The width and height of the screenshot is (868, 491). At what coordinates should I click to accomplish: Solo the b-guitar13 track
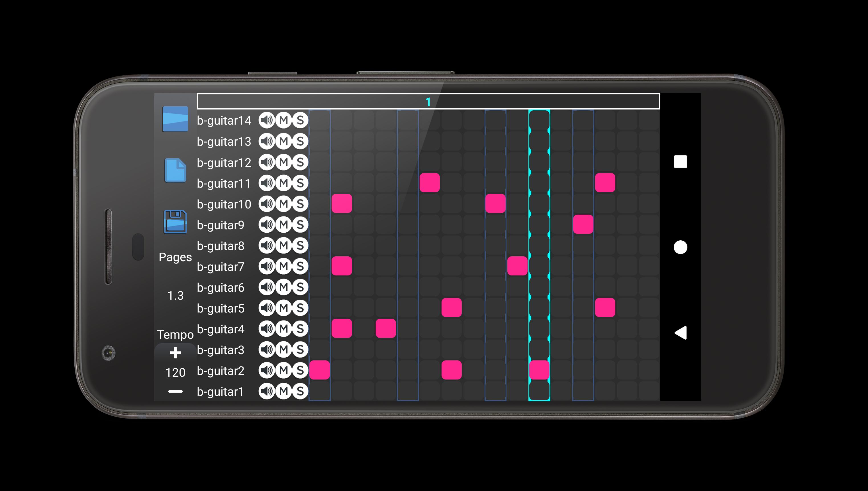pyautogui.click(x=300, y=141)
